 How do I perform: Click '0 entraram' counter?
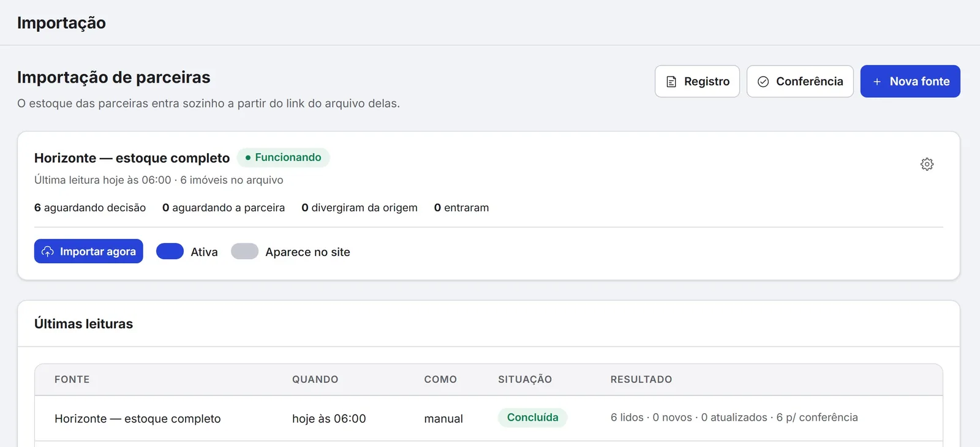tap(461, 208)
